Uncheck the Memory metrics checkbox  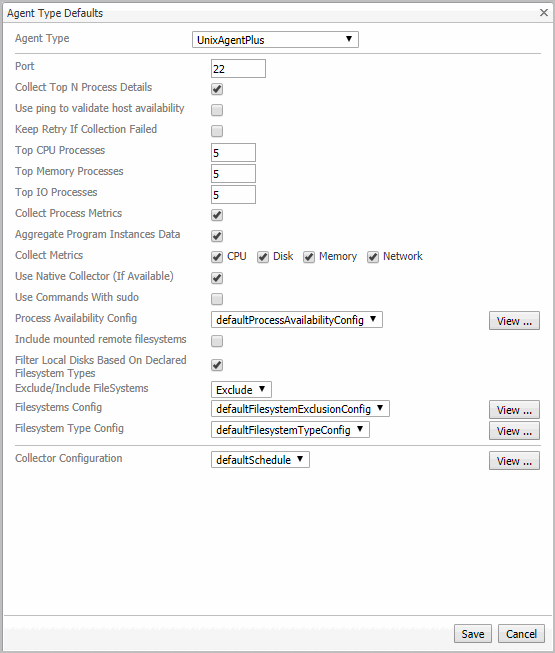click(309, 257)
